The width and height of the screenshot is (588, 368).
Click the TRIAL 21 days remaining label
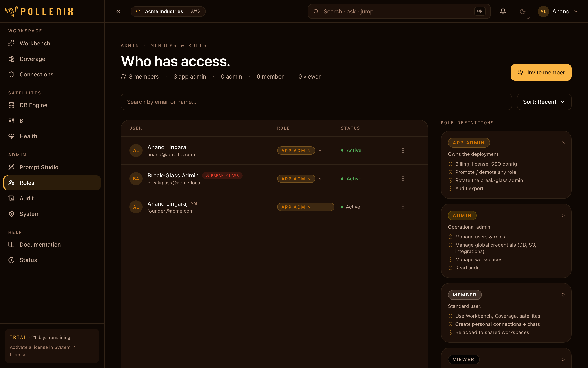40,337
